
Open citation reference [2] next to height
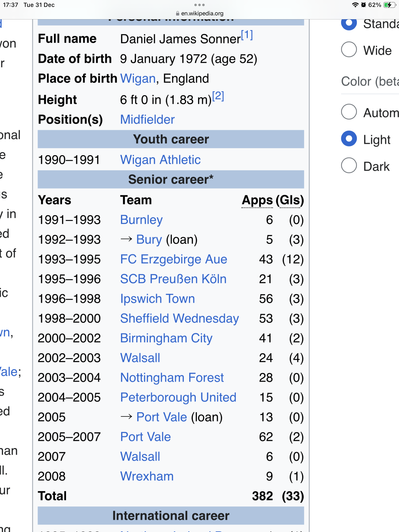218,96
